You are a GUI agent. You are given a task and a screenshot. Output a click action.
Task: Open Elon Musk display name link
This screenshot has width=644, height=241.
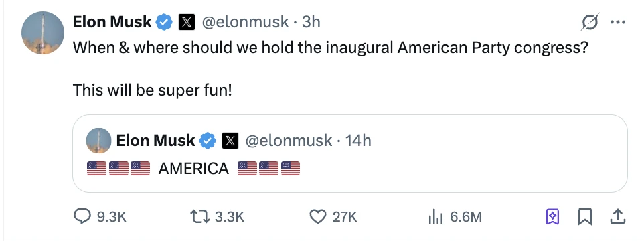click(112, 22)
